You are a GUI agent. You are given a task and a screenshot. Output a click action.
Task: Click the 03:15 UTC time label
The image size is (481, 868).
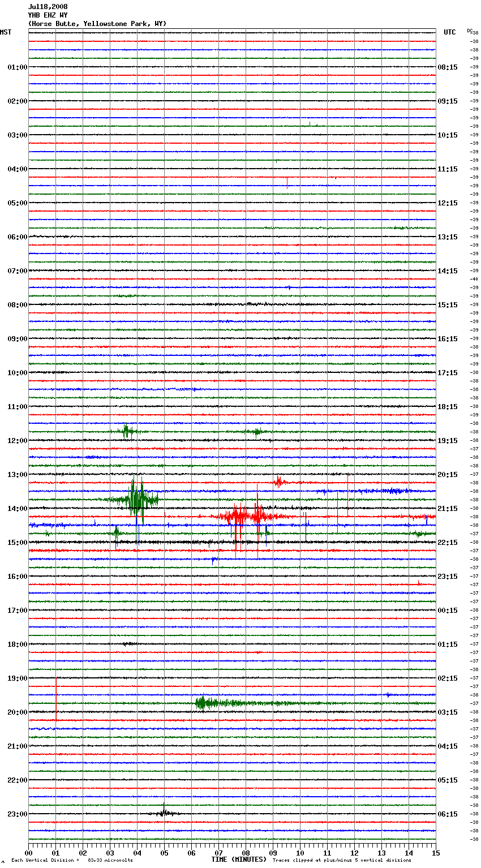coord(448,712)
